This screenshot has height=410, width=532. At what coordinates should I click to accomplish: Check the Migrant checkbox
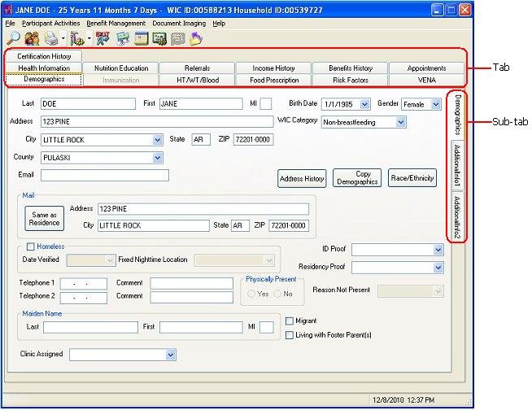(290, 321)
